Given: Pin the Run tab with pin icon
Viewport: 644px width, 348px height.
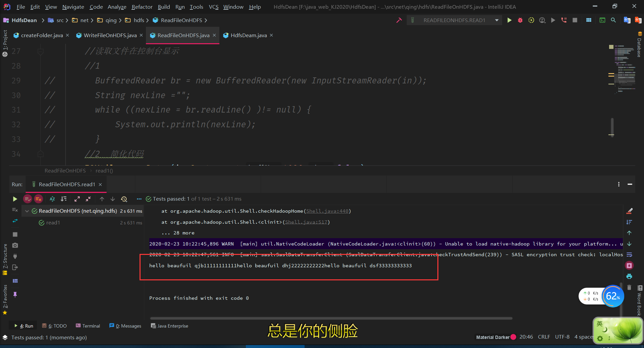Looking at the screenshot, I should tap(15, 294).
